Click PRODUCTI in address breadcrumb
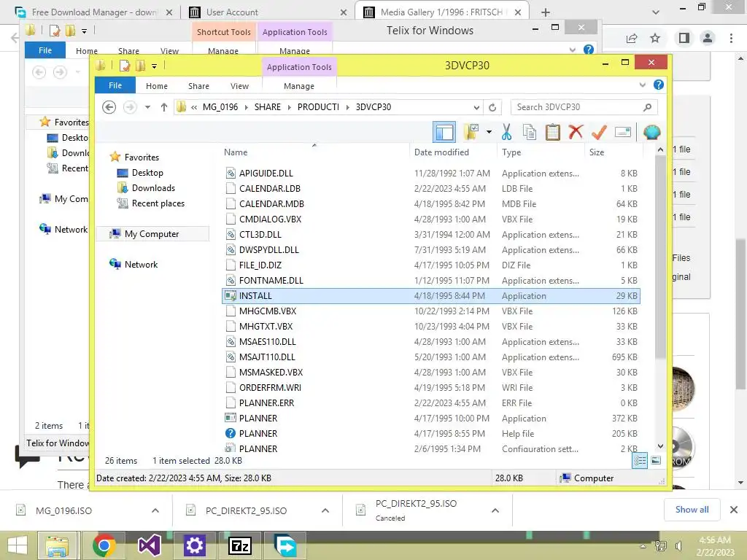 click(x=318, y=107)
